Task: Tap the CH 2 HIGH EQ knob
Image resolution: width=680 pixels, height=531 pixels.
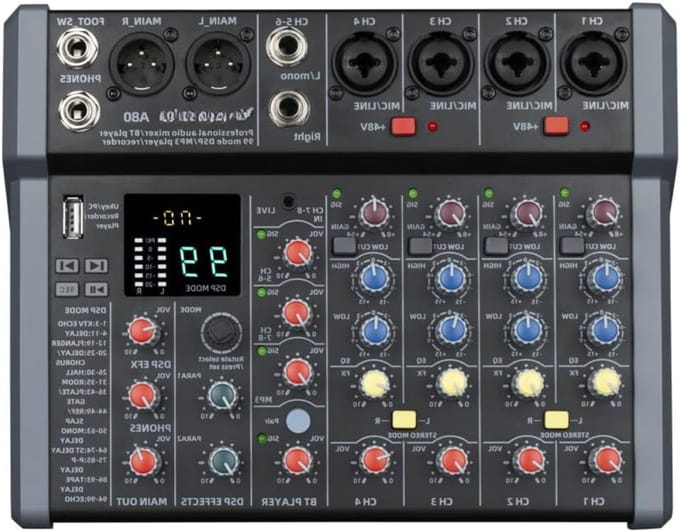Action: click(528, 278)
